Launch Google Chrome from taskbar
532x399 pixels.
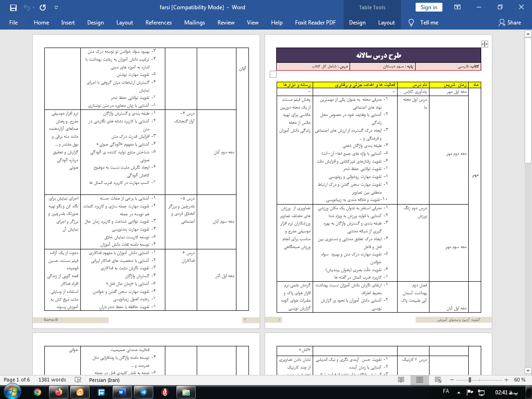point(37,392)
